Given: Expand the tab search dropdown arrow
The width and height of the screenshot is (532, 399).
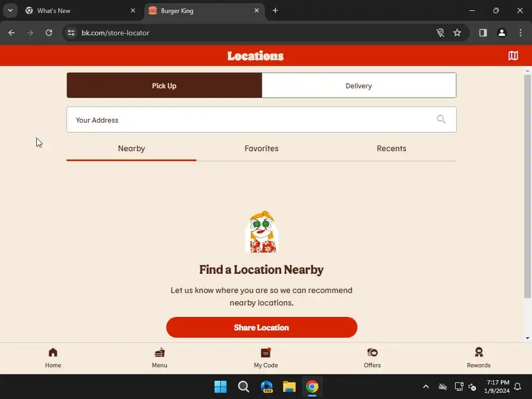Looking at the screenshot, I should click(10, 10).
